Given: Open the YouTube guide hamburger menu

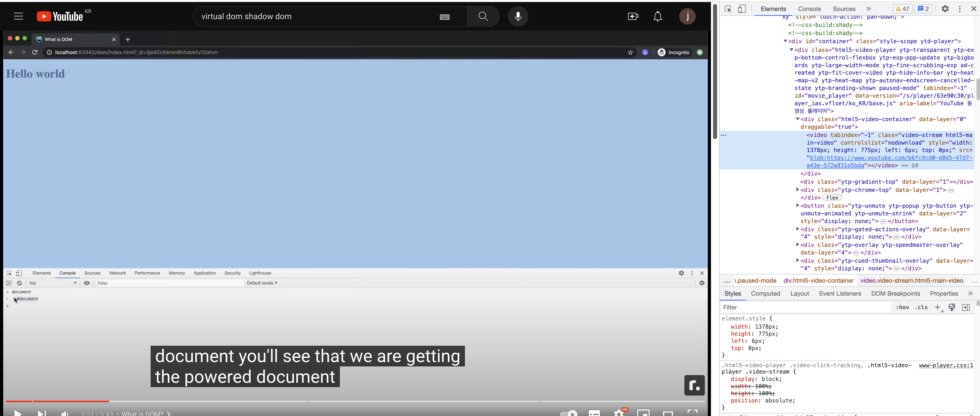Looking at the screenshot, I should click(x=18, y=16).
